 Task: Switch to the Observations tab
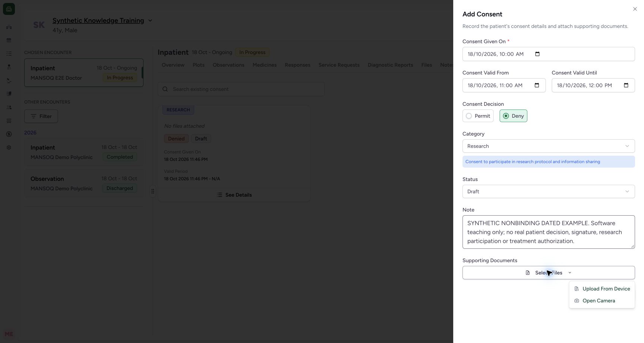point(228,65)
